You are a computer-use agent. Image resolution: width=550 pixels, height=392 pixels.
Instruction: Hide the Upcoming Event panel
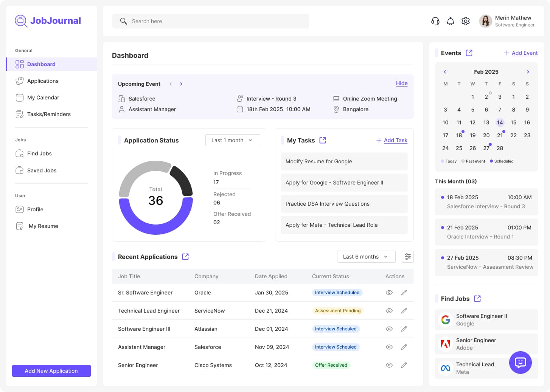(402, 83)
